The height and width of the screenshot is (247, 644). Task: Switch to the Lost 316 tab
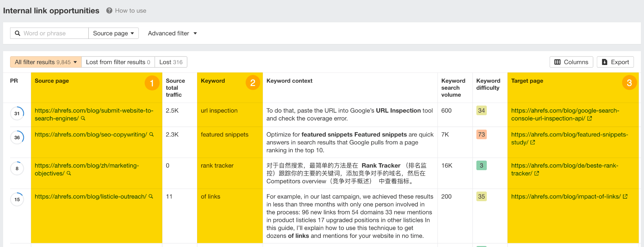tap(171, 62)
